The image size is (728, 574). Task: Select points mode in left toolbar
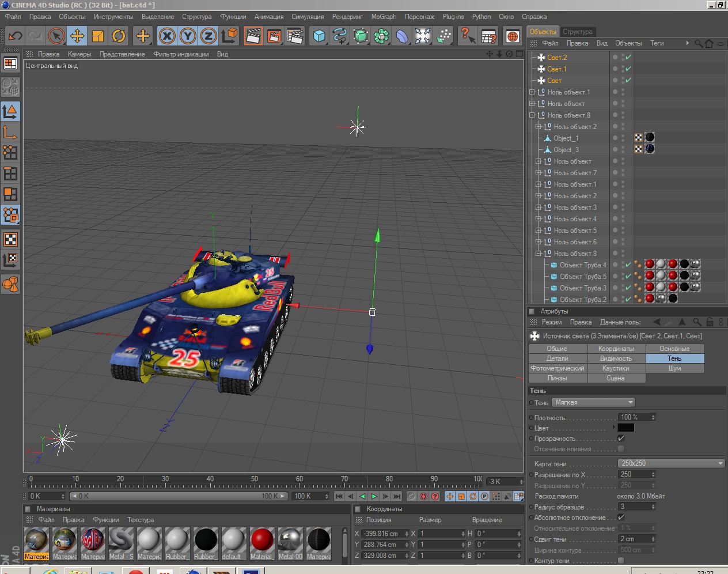click(10, 153)
